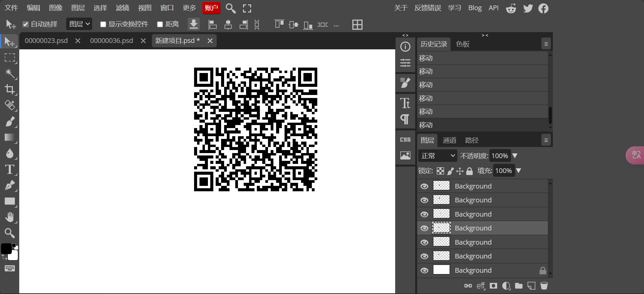644x294 pixels.
Task: Open the 滤镜 menu
Action: [x=122, y=8]
